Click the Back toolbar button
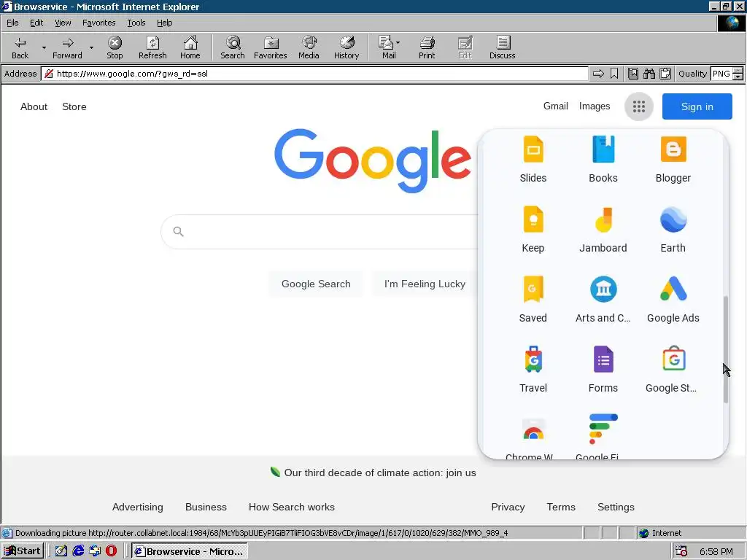The height and width of the screenshot is (560, 747). [x=20, y=47]
